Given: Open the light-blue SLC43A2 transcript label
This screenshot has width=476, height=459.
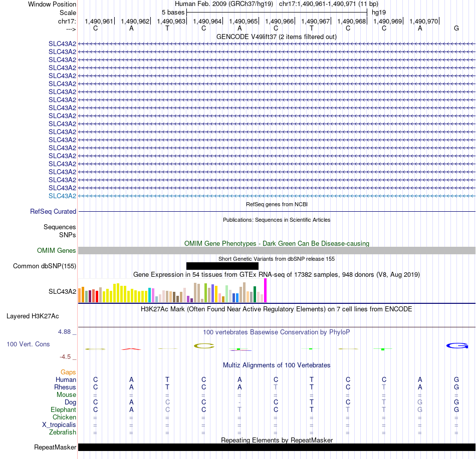Looking at the screenshot, I should click(x=62, y=196).
